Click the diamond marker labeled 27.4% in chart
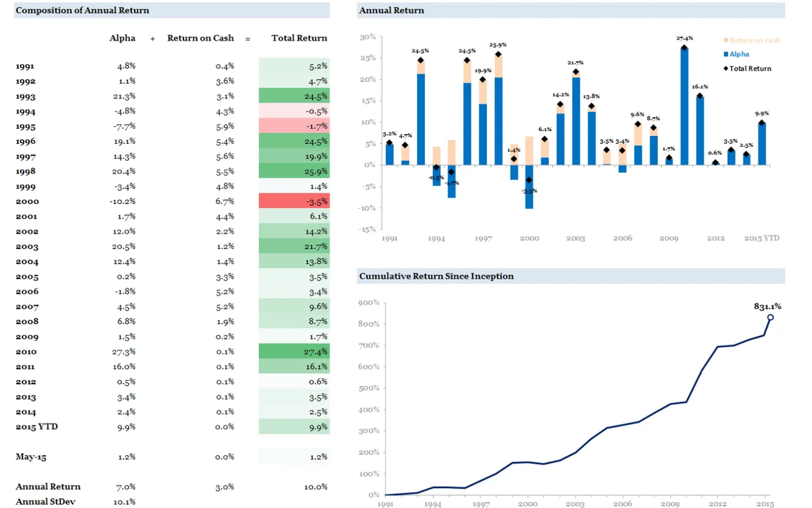 (x=685, y=48)
